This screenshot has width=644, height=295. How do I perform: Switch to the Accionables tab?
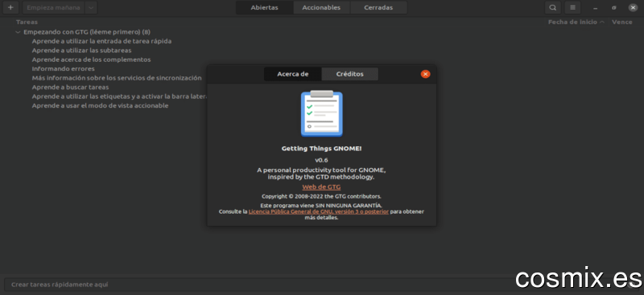click(x=321, y=7)
